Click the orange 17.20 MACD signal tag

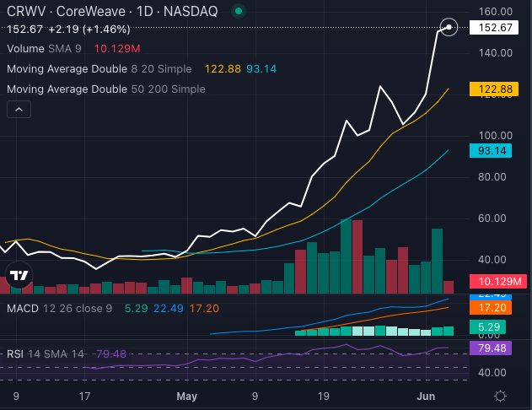pyautogui.click(x=491, y=308)
